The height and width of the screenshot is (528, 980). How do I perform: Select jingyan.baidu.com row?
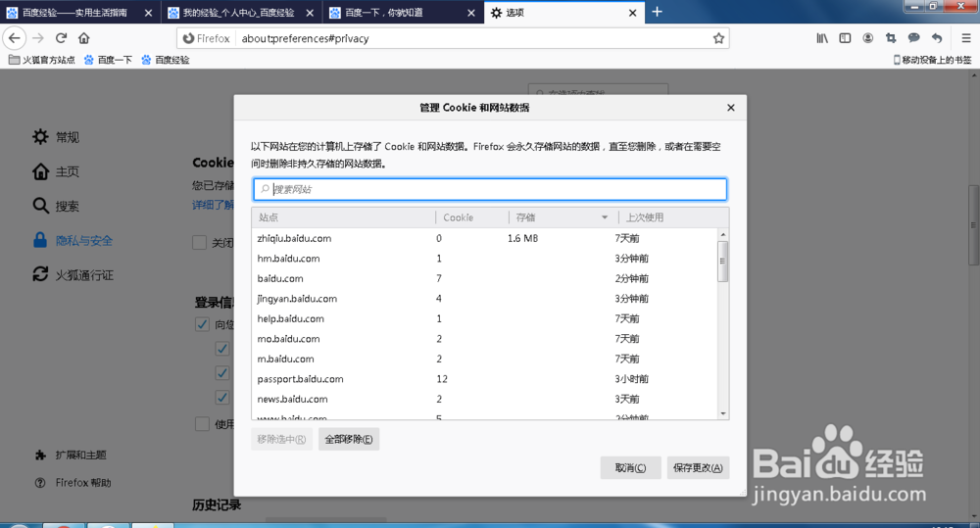point(485,298)
